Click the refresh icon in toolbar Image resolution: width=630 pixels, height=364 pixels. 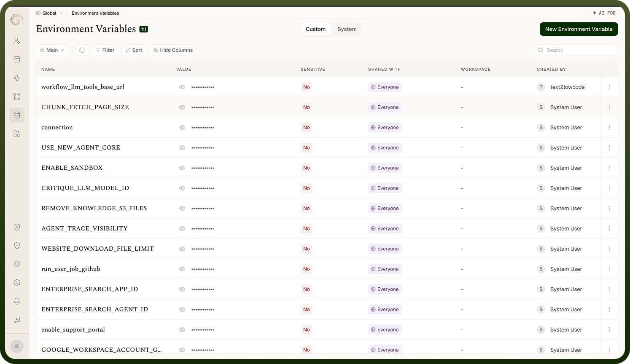[82, 50]
